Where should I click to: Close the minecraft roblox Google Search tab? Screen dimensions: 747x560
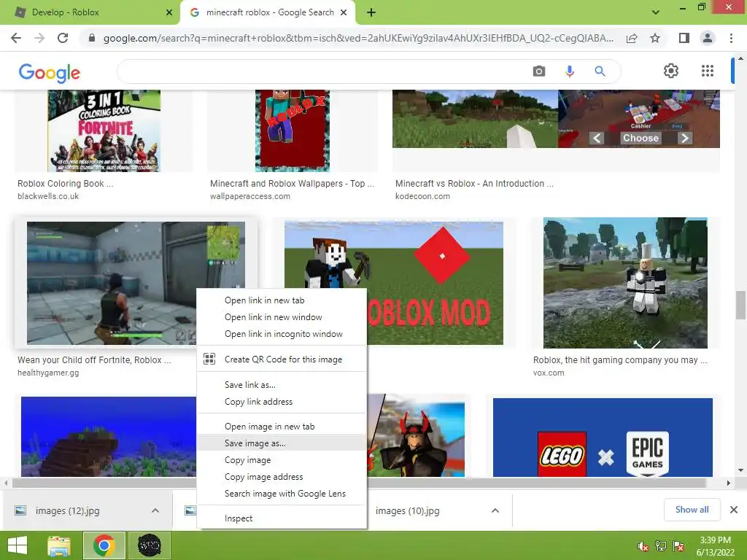(344, 13)
